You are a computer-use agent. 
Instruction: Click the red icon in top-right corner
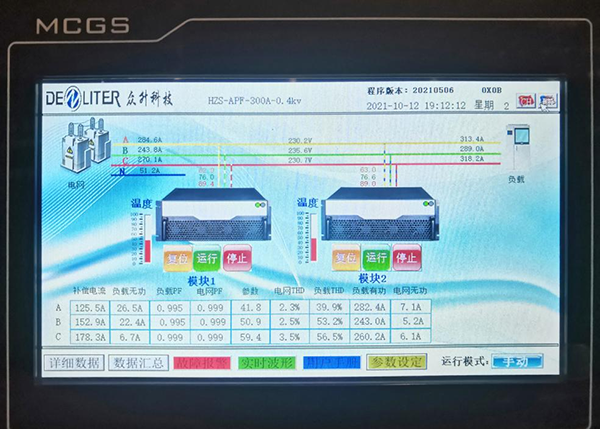pos(525,101)
